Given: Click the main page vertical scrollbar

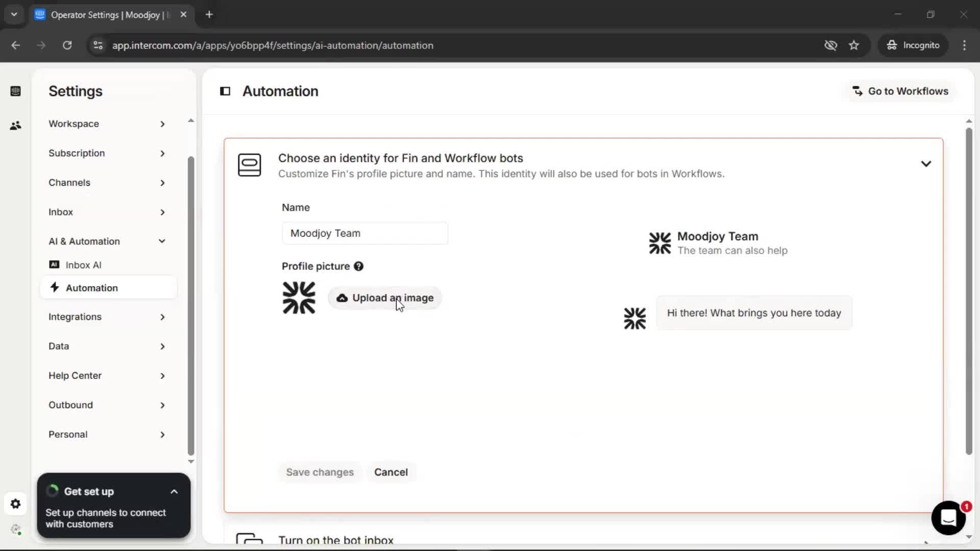Looking at the screenshot, I should click(969, 291).
